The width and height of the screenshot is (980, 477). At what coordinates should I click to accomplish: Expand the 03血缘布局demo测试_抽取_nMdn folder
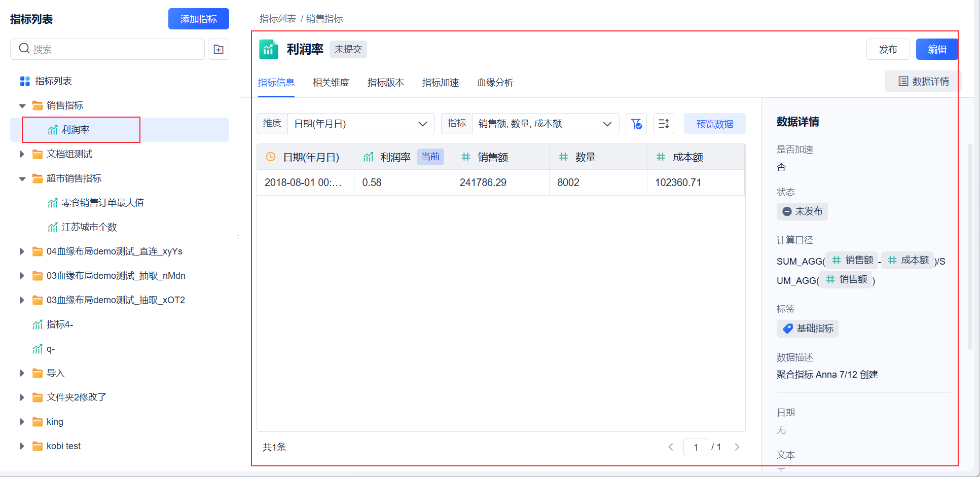click(22, 276)
